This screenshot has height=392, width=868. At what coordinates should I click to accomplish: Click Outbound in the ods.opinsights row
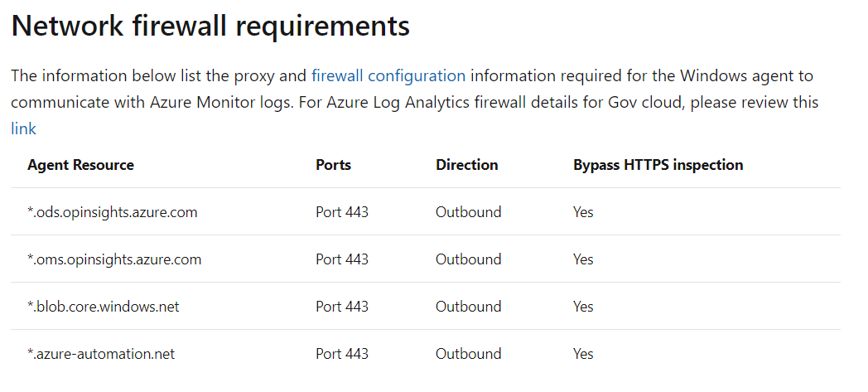(x=468, y=212)
